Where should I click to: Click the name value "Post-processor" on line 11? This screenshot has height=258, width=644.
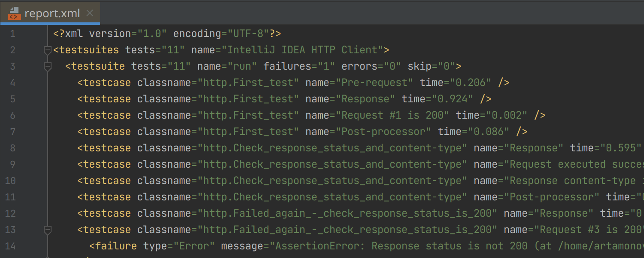pyautogui.click(x=552, y=197)
